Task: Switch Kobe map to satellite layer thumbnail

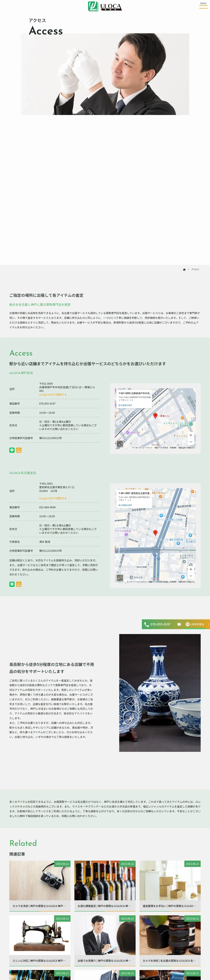Action: pyautogui.click(x=120, y=444)
